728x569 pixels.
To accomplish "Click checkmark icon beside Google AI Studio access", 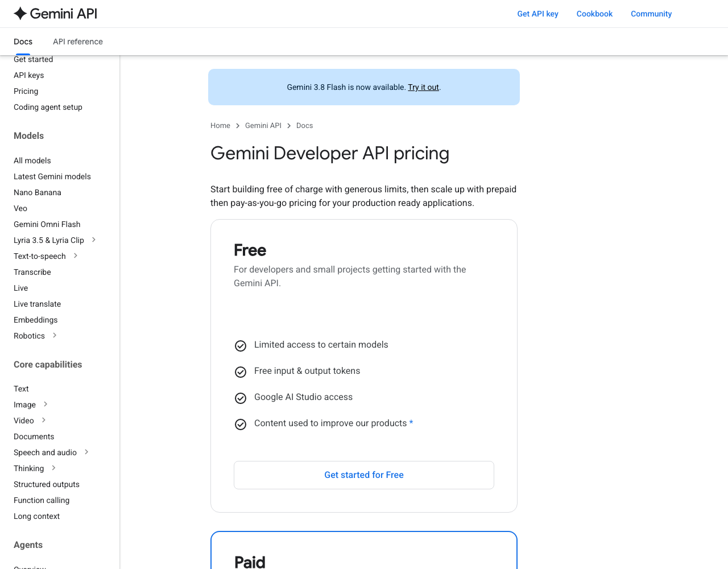I will pyautogui.click(x=241, y=398).
